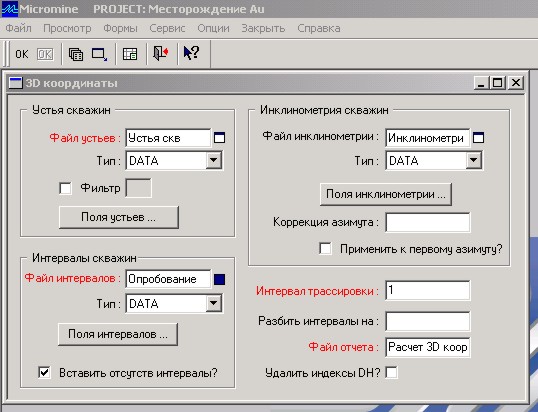Click the Поля устьев button
The width and height of the screenshot is (538, 412).
tap(119, 217)
